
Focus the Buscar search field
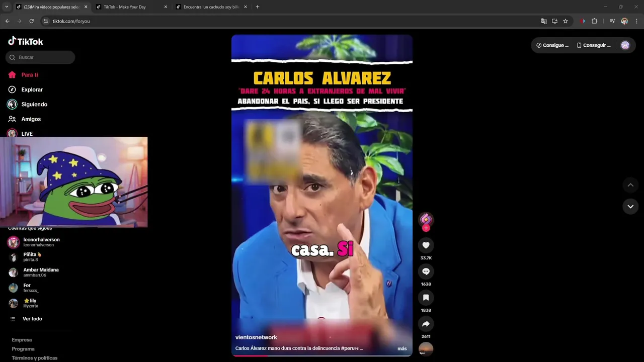tap(40, 57)
